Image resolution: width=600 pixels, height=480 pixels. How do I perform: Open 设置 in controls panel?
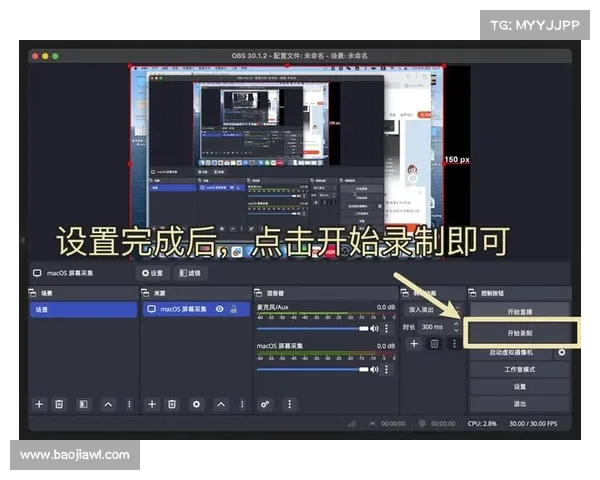pyautogui.click(x=520, y=387)
